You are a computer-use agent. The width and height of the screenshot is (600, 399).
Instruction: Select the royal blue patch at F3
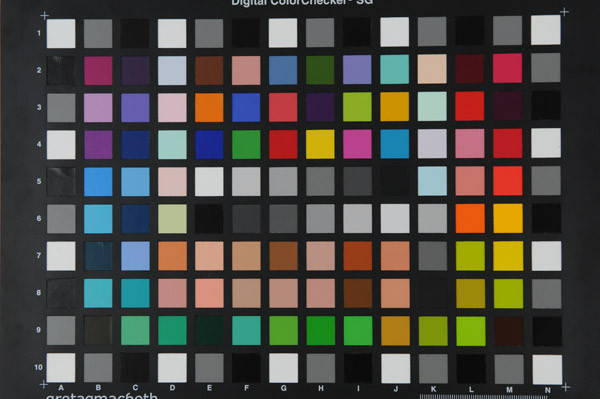tap(246, 107)
